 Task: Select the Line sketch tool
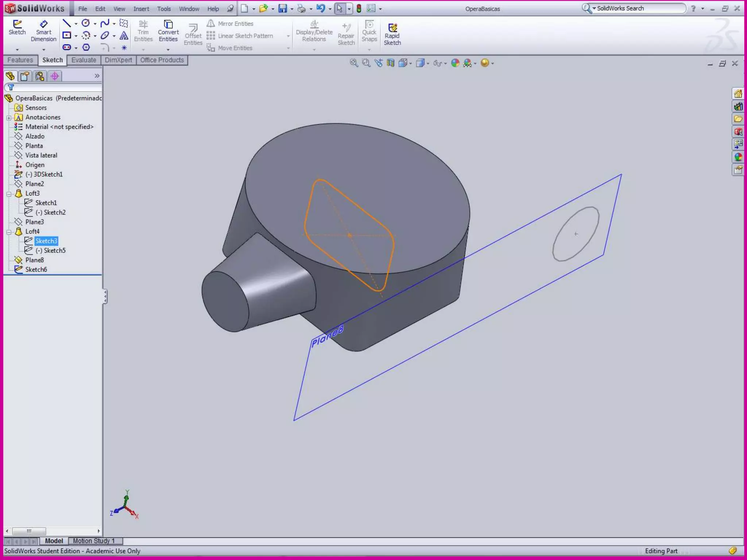66,24
